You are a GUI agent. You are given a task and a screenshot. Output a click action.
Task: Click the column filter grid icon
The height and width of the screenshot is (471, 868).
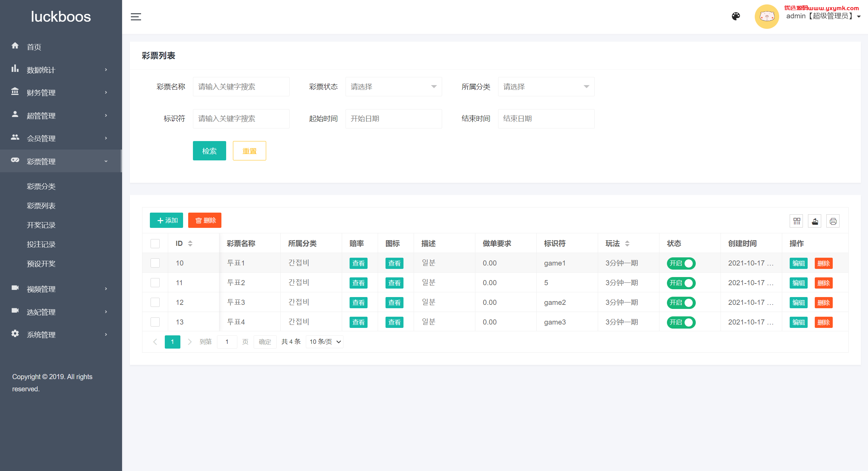(x=796, y=221)
